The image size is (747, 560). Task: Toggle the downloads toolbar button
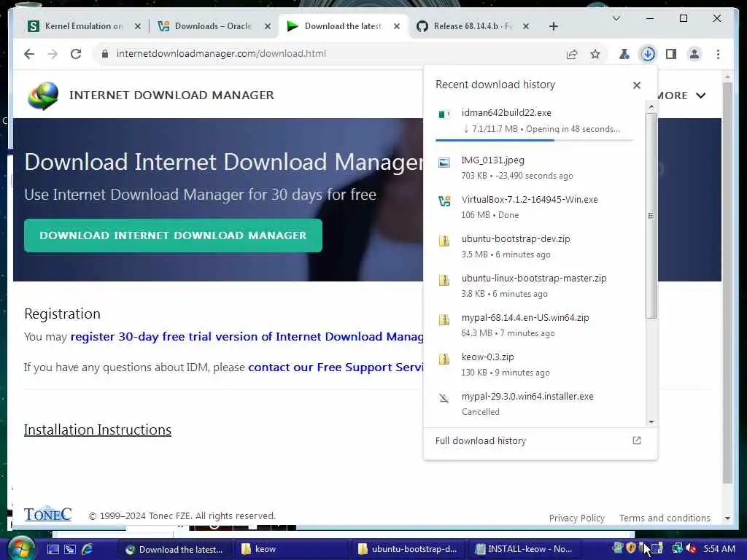(648, 54)
